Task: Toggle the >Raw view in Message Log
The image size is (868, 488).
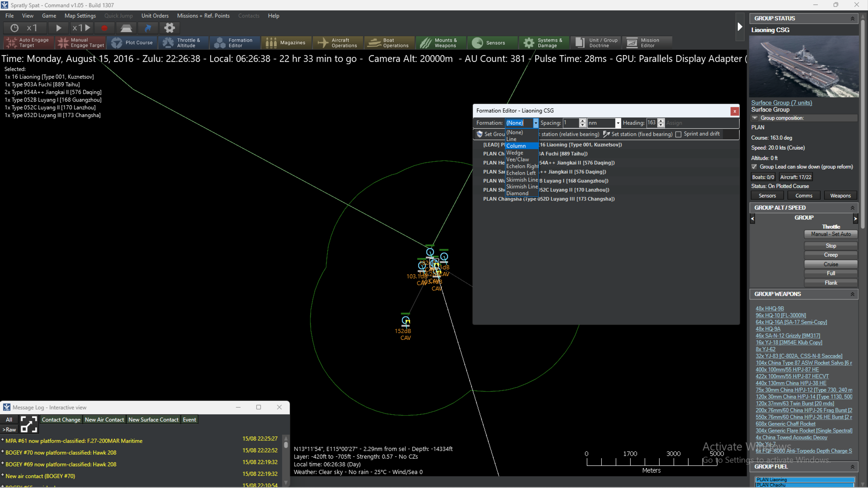Action: click(x=9, y=429)
